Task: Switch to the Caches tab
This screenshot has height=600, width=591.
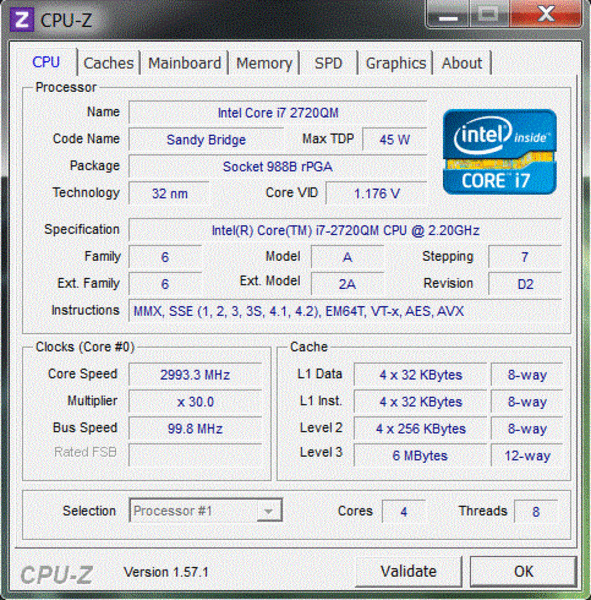Action: [109, 63]
